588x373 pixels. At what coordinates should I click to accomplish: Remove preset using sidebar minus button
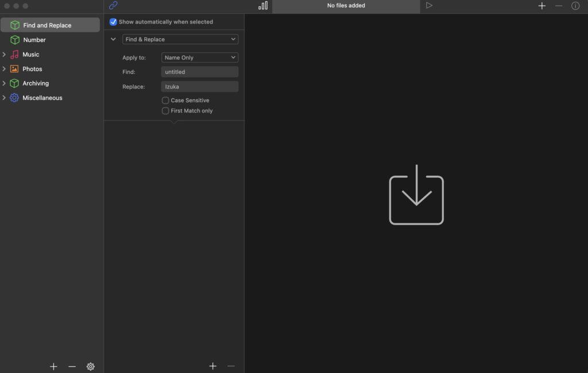point(72,366)
